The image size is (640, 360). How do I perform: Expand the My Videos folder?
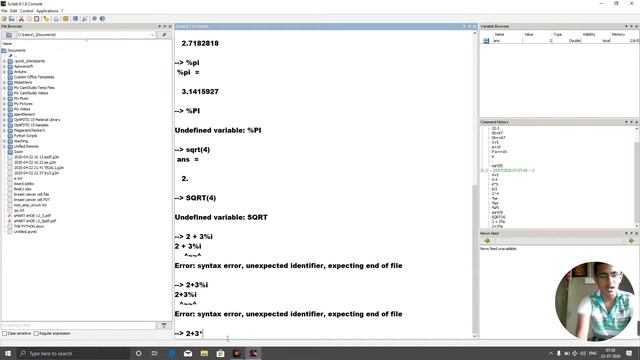4,109
